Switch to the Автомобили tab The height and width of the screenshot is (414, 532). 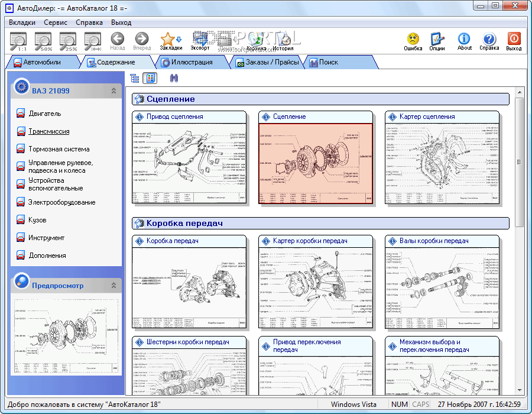pos(43,62)
